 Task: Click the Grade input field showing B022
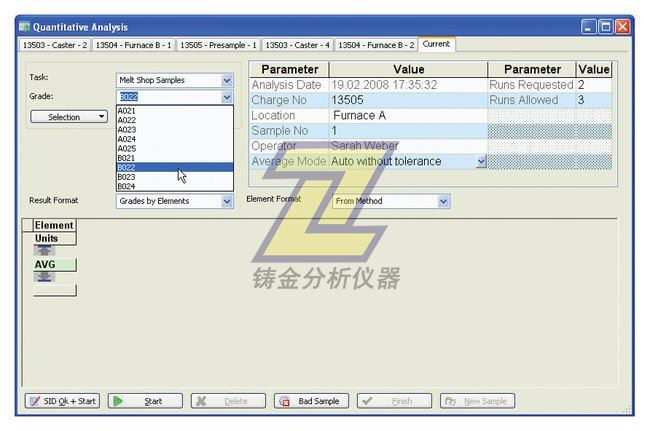click(167, 97)
